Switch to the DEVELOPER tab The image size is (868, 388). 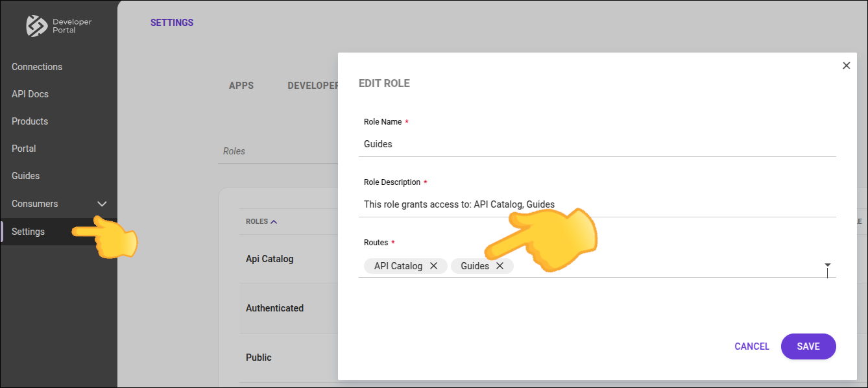tap(312, 85)
